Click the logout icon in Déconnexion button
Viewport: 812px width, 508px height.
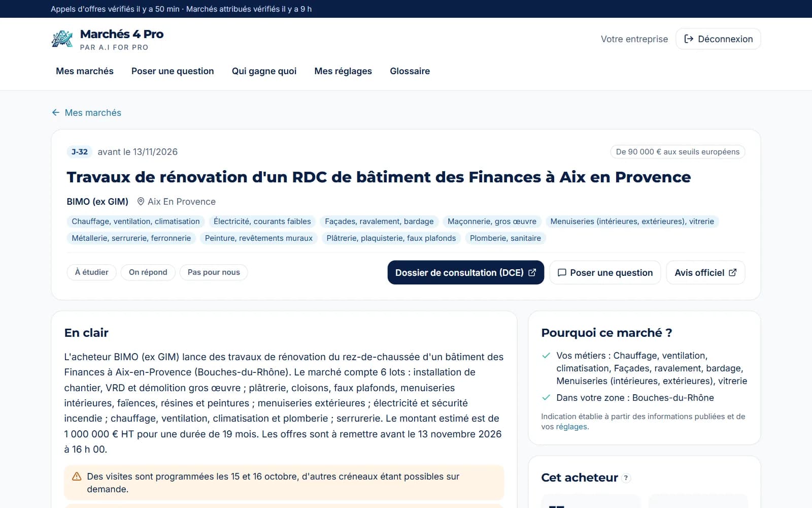tap(689, 39)
